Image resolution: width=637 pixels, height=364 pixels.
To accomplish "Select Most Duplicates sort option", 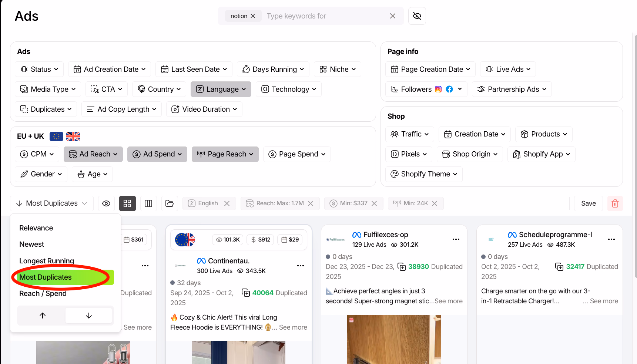I will point(66,277).
